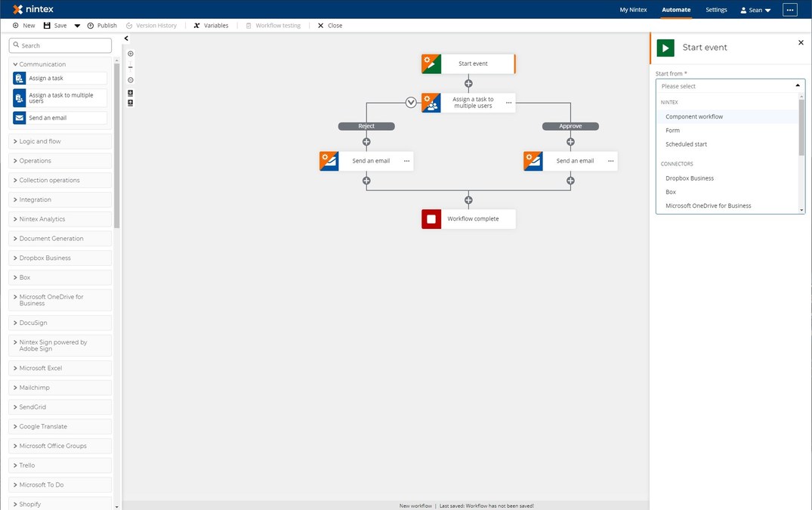This screenshot has height=510, width=812.
Task: Open the three-dots menu in top right header
Action: 789,10
